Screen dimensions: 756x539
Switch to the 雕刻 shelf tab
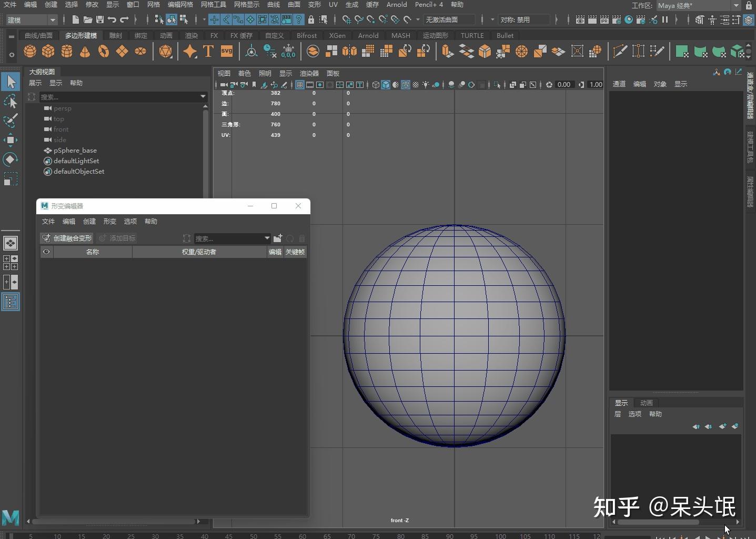[x=115, y=36]
